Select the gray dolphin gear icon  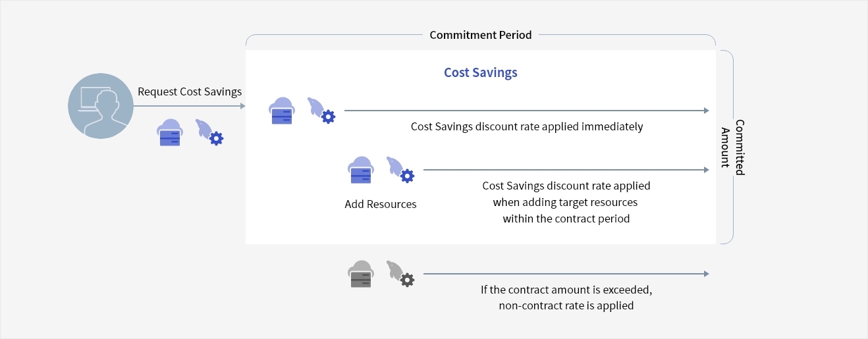[x=400, y=274]
